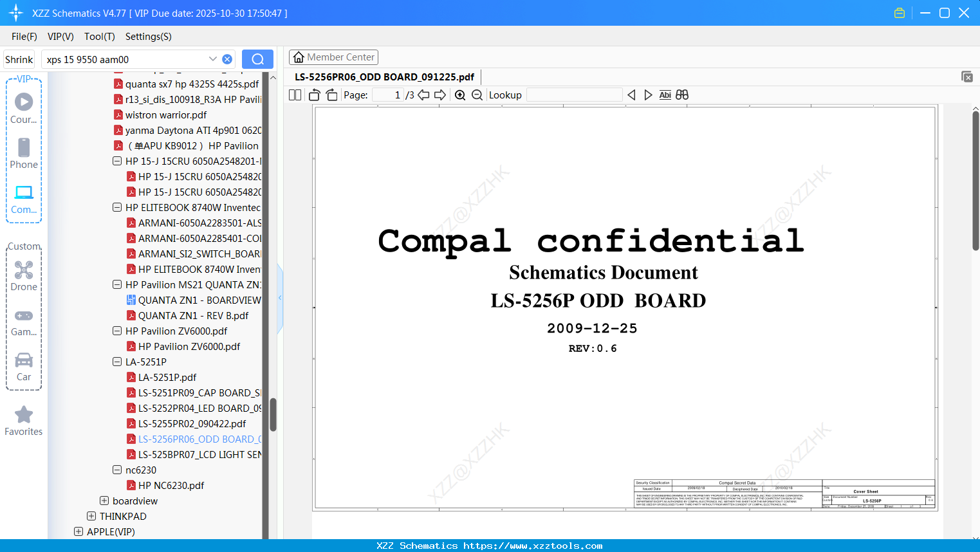Toggle the Abi match-text option

[x=665, y=95]
